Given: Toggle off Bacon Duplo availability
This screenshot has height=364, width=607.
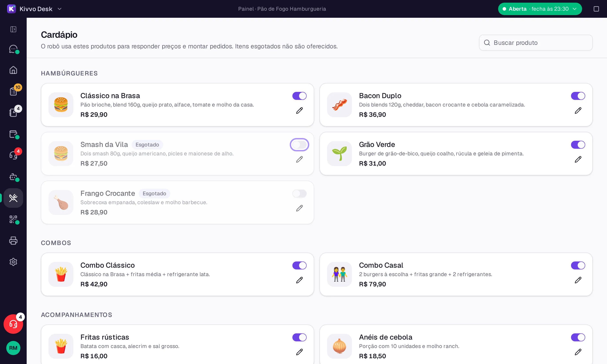Looking at the screenshot, I should click(578, 96).
